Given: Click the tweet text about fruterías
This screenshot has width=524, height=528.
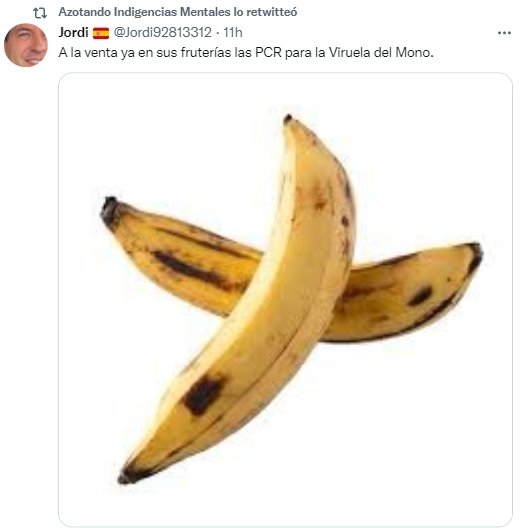Looking at the screenshot, I should [x=246, y=53].
